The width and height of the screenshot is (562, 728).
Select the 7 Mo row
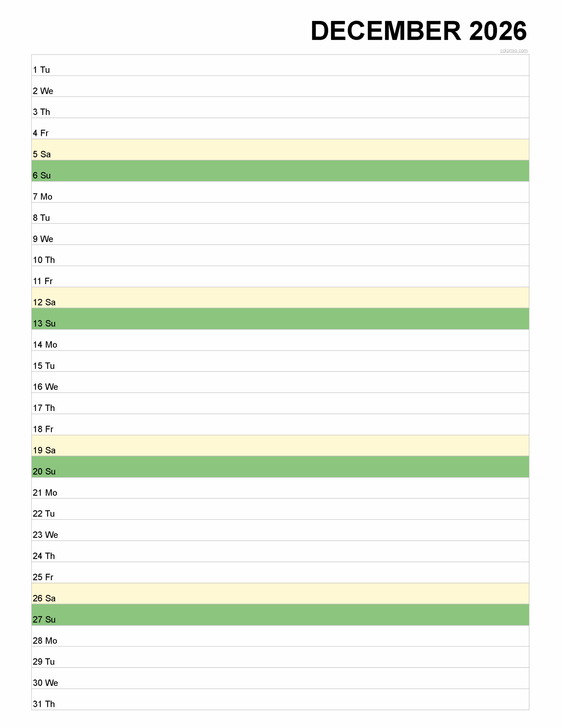pos(280,192)
